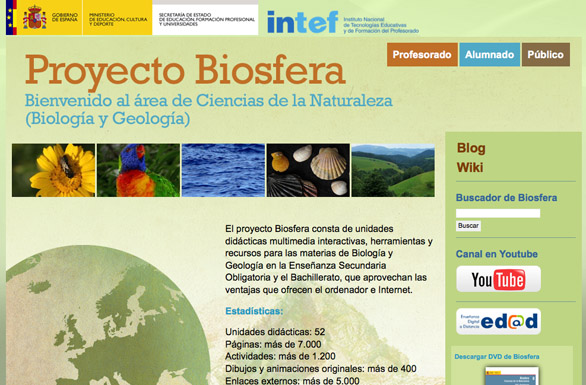The height and width of the screenshot is (385, 586).
Task: Click the Estadísticas heading
Action: coord(254,311)
